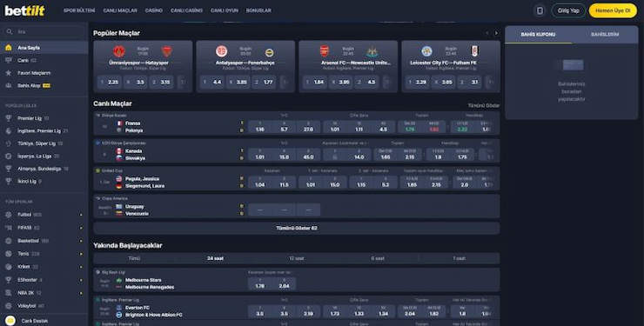The width and height of the screenshot is (644, 326).
Task: Open Favori Maçlarım star icon
Action: [8, 73]
